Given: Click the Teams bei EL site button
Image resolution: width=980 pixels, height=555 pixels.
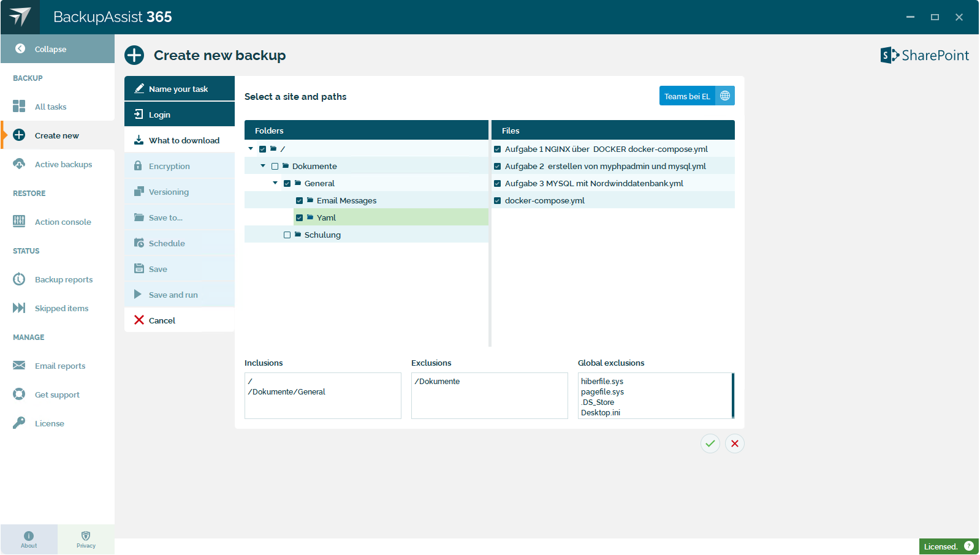Looking at the screenshot, I should 687,96.
